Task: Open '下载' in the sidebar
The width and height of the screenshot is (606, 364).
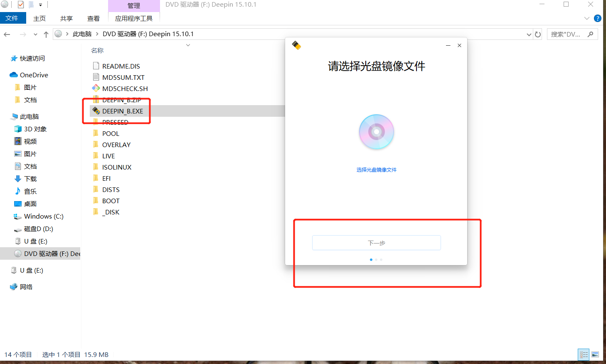Action: coord(30,179)
